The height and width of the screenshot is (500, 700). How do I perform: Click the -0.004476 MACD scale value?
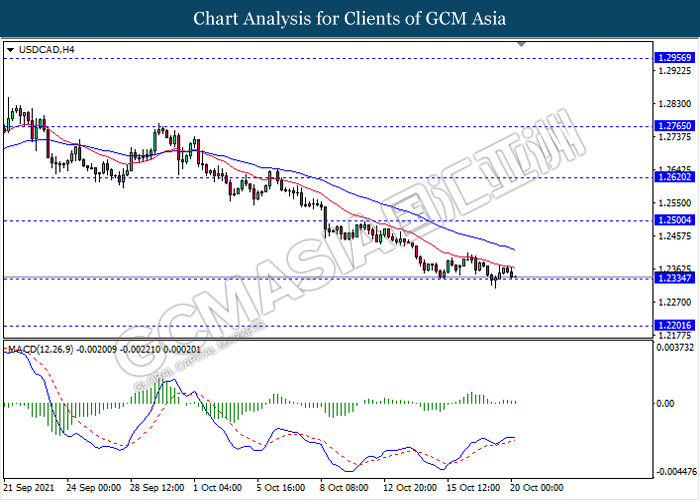click(676, 472)
